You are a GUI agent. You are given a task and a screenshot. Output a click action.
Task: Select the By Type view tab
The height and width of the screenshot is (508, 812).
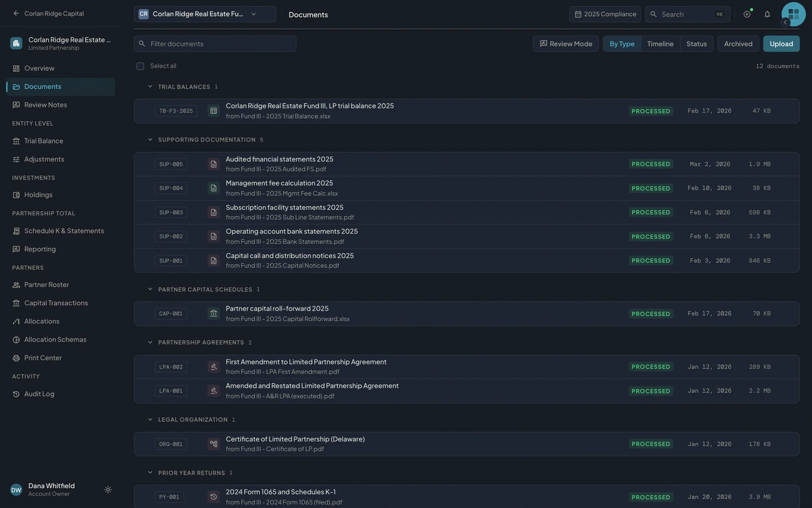coord(622,44)
